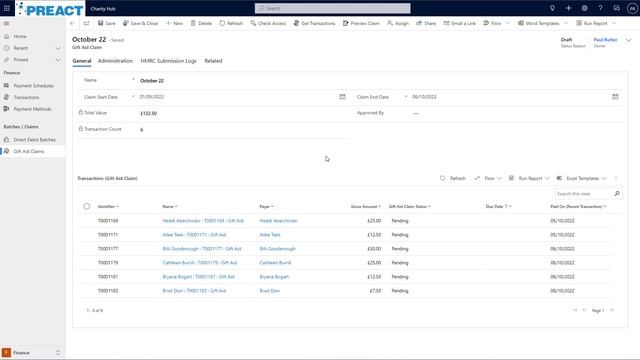
Task: Open the help question mark icon
Action: tap(600, 8)
